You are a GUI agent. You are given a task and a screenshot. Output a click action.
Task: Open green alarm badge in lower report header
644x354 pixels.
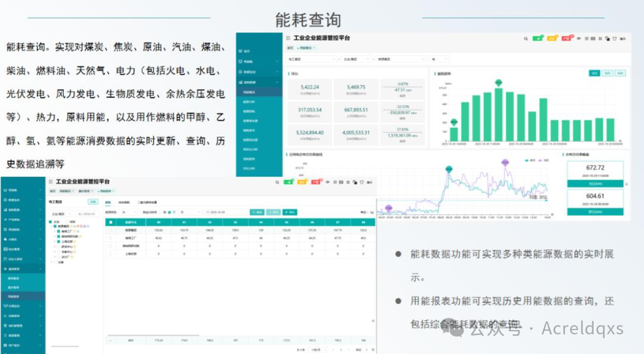pyautogui.click(x=289, y=182)
